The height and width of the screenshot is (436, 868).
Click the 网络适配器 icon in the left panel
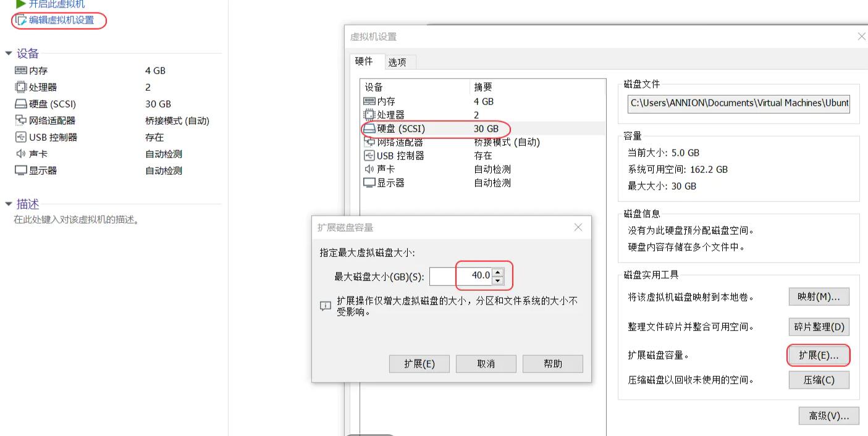[21, 120]
